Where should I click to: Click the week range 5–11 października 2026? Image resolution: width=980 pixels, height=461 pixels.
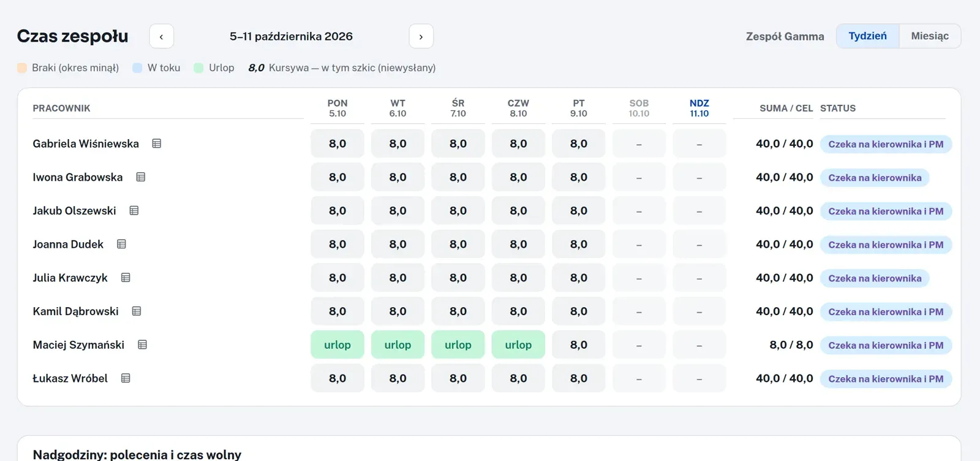tap(292, 36)
